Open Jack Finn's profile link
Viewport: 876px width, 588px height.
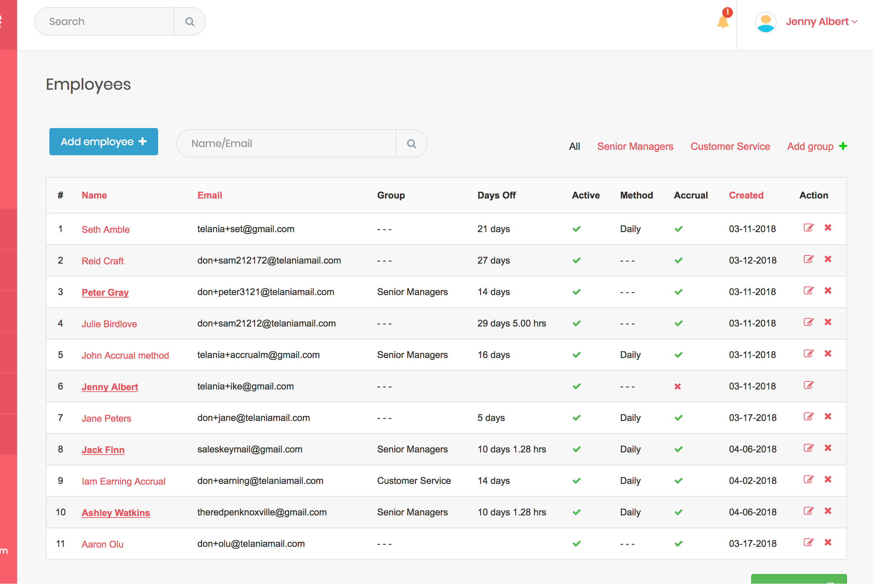pyautogui.click(x=103, y=450)
